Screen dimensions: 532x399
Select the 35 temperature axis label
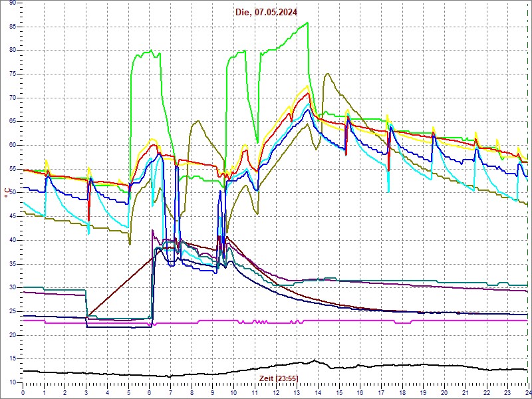click(x=12, y=264)
